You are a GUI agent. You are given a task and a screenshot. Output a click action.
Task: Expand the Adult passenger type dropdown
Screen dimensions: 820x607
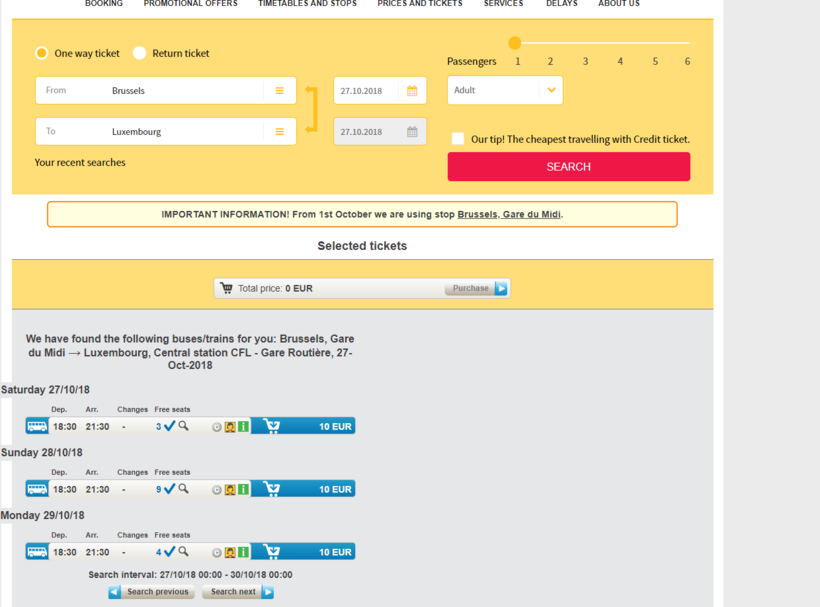coord(550,90)
